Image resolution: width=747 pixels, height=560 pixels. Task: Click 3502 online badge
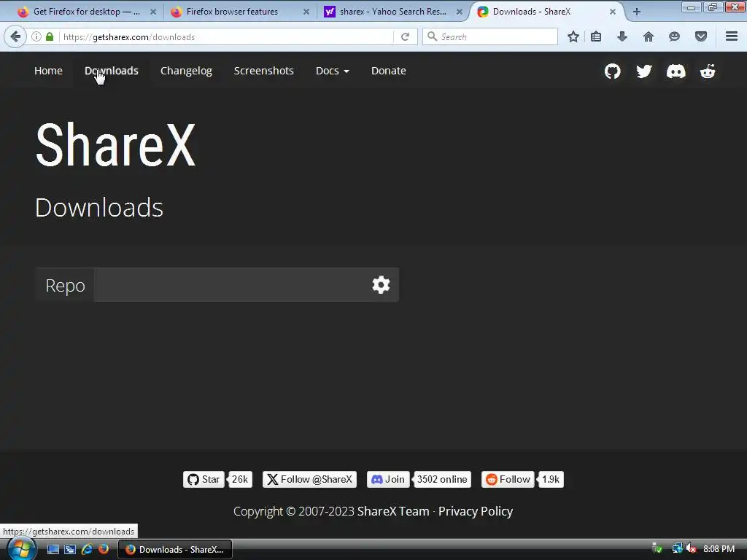click(x=442, y=479)
